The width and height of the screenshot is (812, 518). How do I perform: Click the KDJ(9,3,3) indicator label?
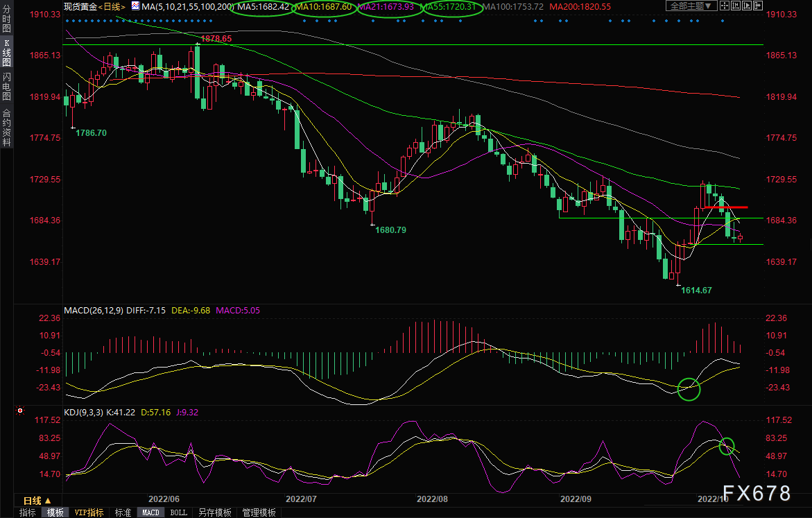[x=83, y=413]
